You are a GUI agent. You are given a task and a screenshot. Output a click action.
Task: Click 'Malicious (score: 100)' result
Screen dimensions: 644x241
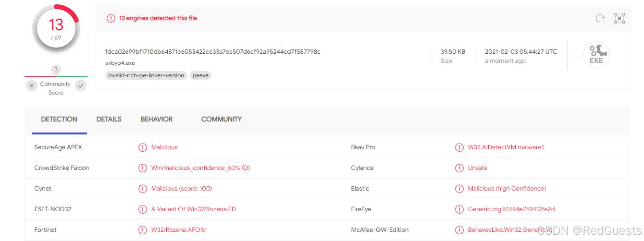pyautogui.click(x=182, y=189)
